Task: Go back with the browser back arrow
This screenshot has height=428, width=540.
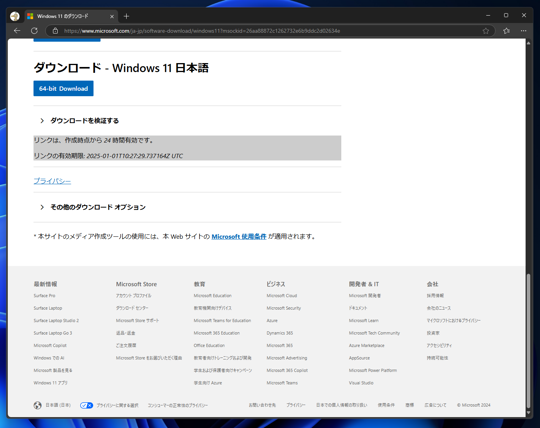Action: click(17, 31)
